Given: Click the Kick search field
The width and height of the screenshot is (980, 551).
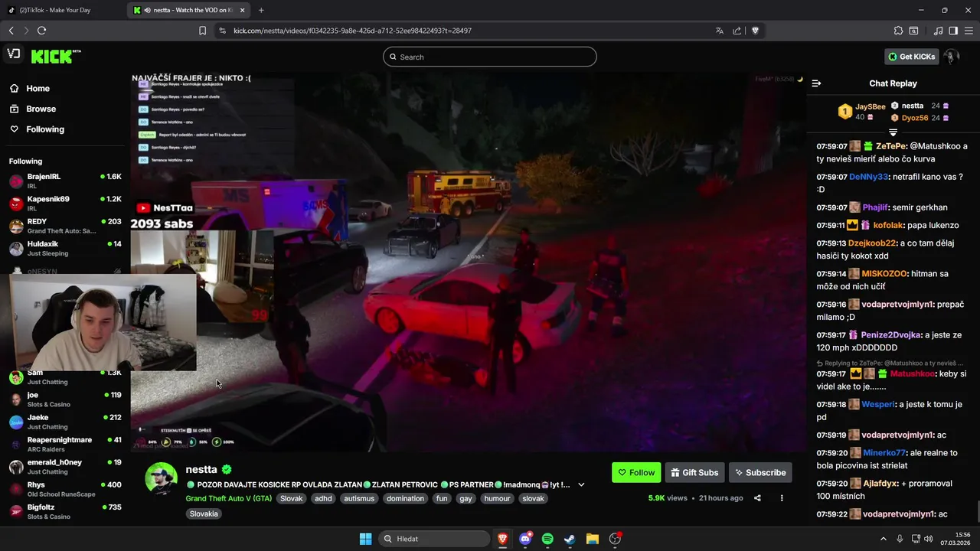Looking at the screenshot, I should click(x=490, y=57).
